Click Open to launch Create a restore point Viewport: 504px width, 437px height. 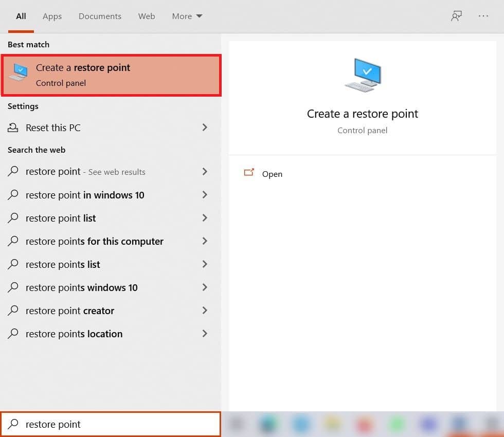click(x=272, y=174)
